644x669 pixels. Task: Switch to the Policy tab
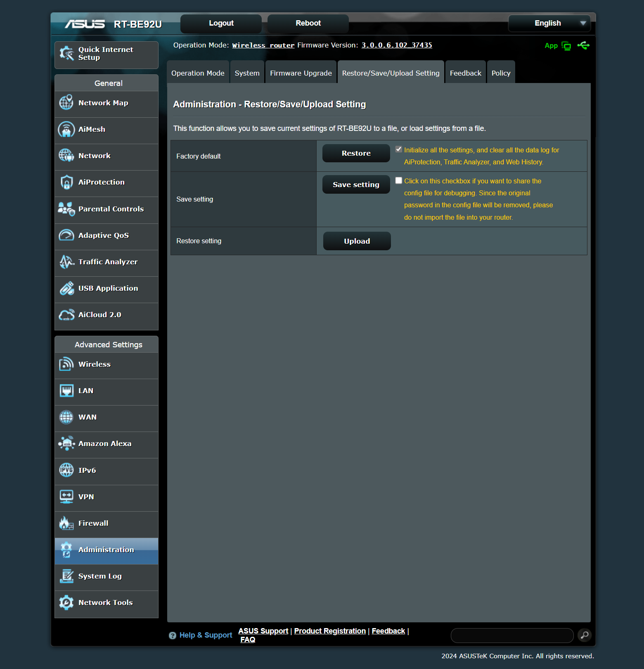pyautogui.click(x=501, y=73)
